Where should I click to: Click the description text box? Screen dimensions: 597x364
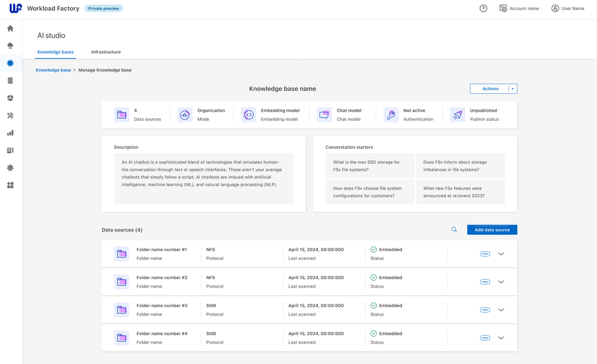(204, 179)
